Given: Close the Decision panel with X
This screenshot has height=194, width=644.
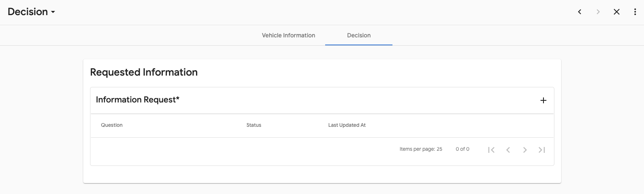Looking at the screenshot, I should point(617,12).
